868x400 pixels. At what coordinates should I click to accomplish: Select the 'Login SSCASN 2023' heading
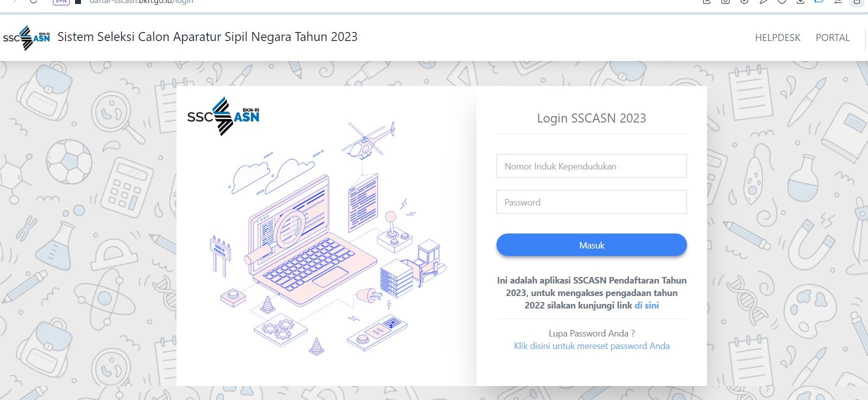[591, 118]
